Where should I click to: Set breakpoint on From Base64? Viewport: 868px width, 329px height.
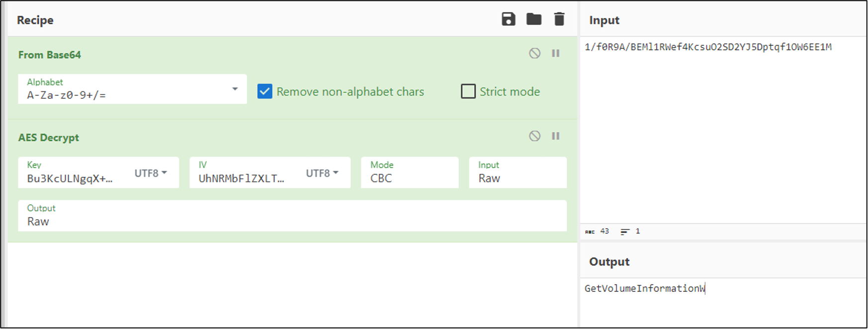click(x=556, y=53)
